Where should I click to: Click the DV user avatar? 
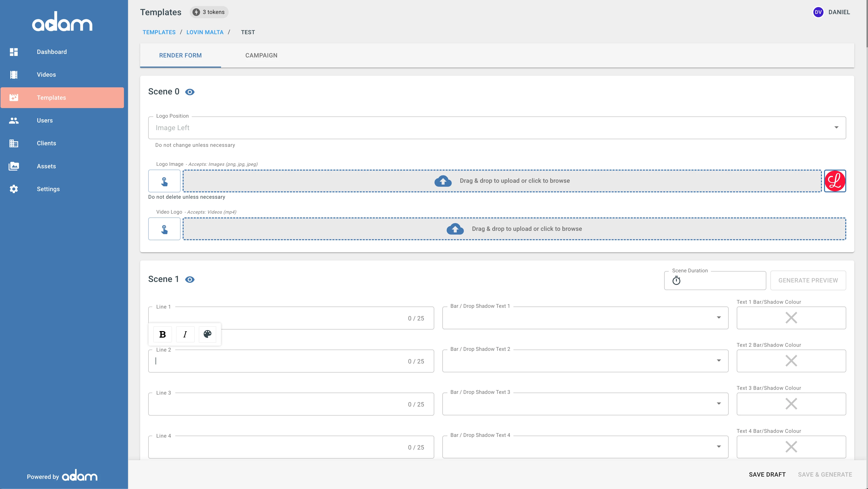[x=818, y=12]
